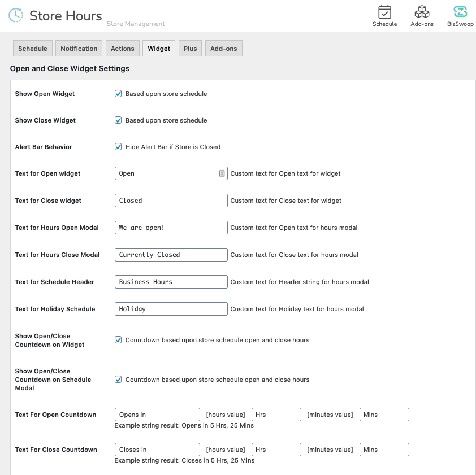Toggle the Show Open Widget checkbox
476x475 pixels.
coord(118,93)
